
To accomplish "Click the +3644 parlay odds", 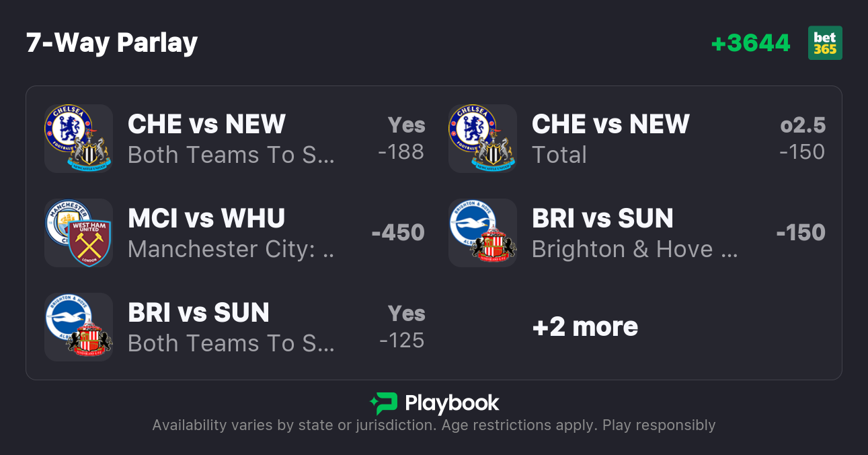I will [750, 43].
